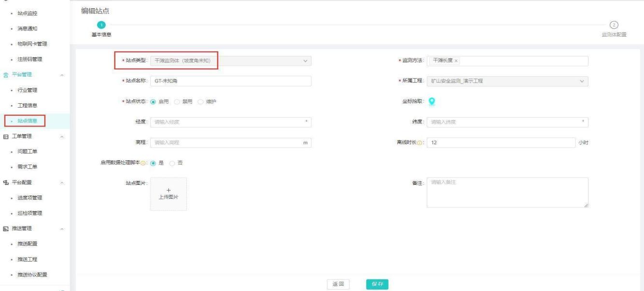Click the plus icon to upload 站点图片

[x=168, y=190]
